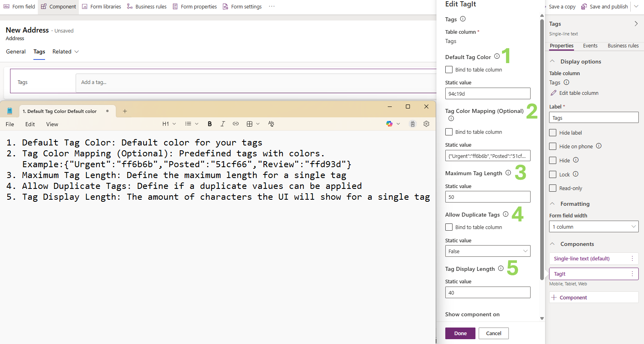This screenshot has height=344, width=644.
Task: Click Tag Display Length info icon
Action: (x=501, y=268)
